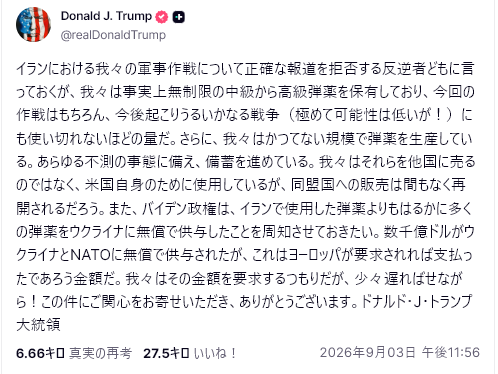Screen dimensions: 498x374
Task: Open the Donald J. Trump display name
Action: pos(106,16)
